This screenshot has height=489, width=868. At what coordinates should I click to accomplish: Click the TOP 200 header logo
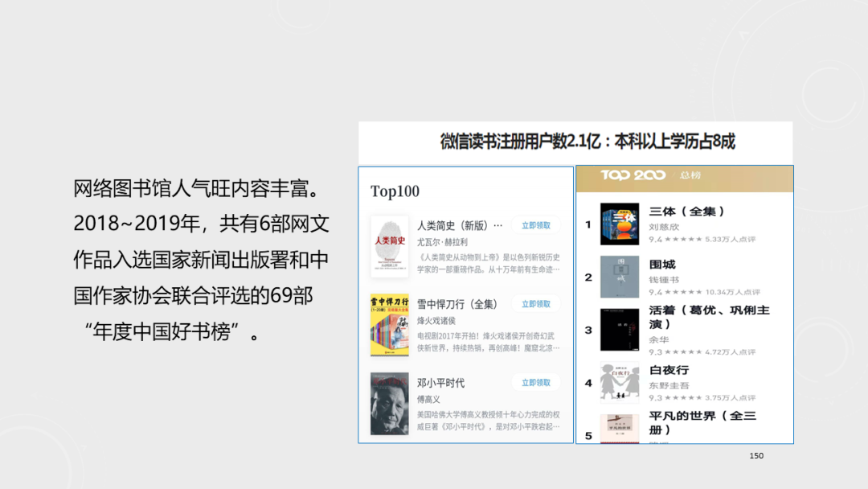(633, 175)
